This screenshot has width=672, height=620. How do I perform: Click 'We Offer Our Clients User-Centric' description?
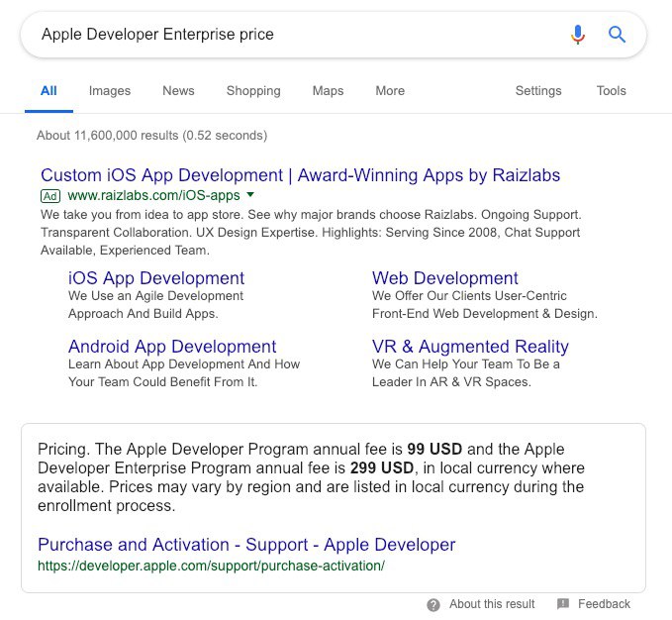(x=469, y=296)
